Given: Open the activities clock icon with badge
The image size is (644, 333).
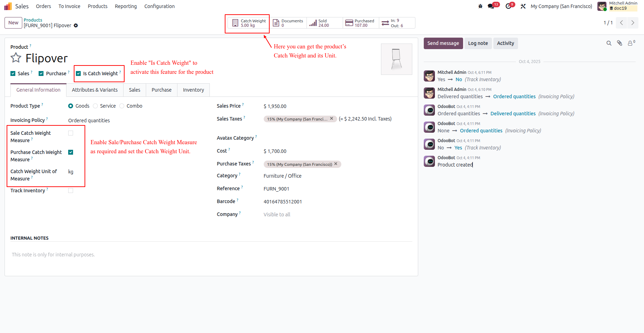Looking at the screenshot, I should 508,6.
